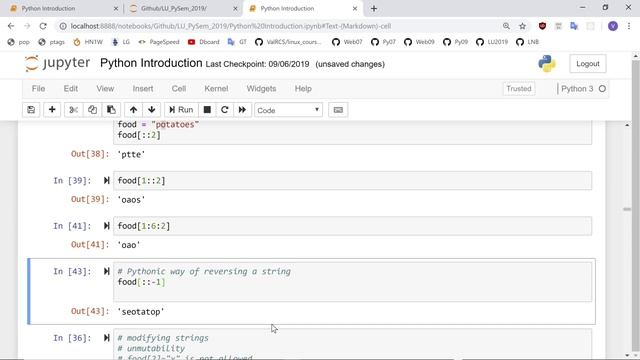Move selected cell down

click(151, 110)
